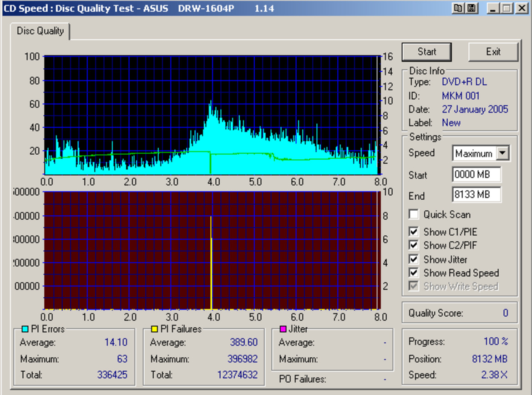Click the magenta Jitter color swatch
Viewport: 532px width, 395px height.
(283, 329)
